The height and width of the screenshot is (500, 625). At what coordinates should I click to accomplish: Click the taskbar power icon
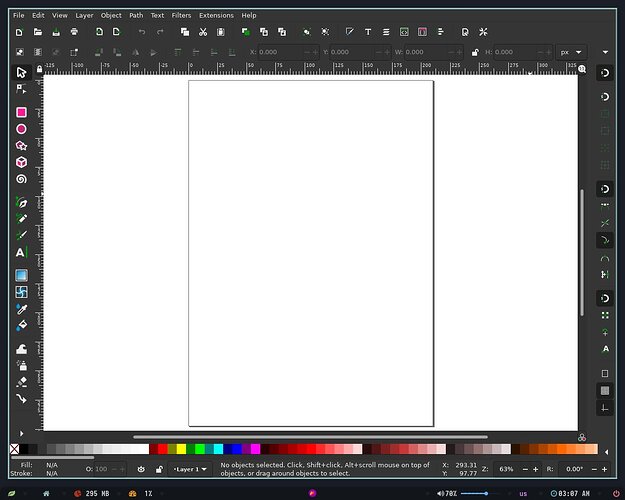(616, 494)
